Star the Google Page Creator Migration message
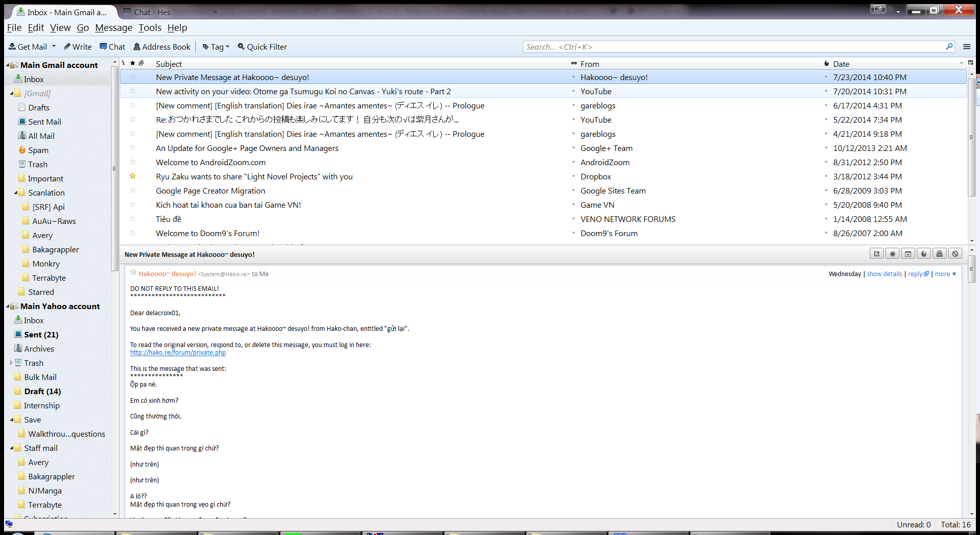980x535 pixels. coord(133,190)
